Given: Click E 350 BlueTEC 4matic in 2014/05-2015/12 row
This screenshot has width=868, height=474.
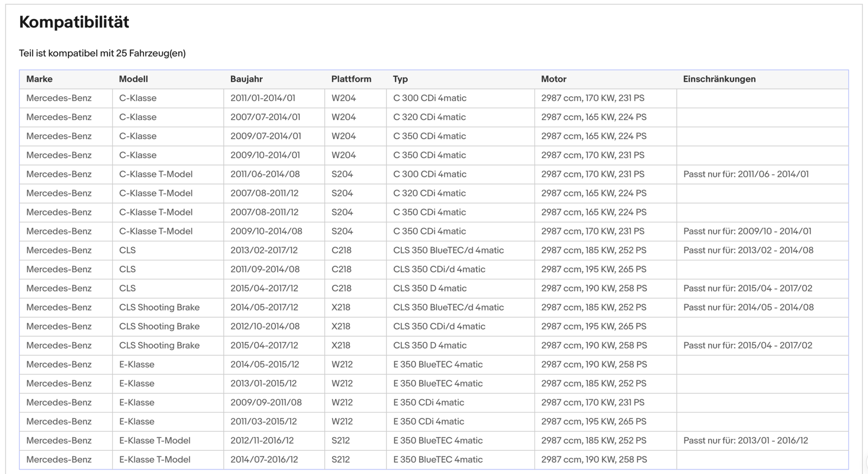Looking at the screenshot, I should click(438, 365).
